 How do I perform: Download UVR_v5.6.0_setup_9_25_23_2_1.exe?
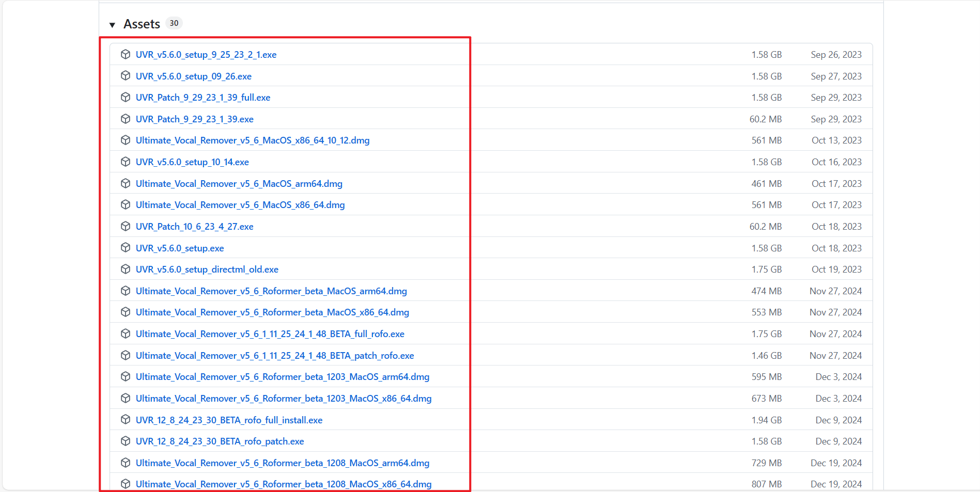click(206, 55)
